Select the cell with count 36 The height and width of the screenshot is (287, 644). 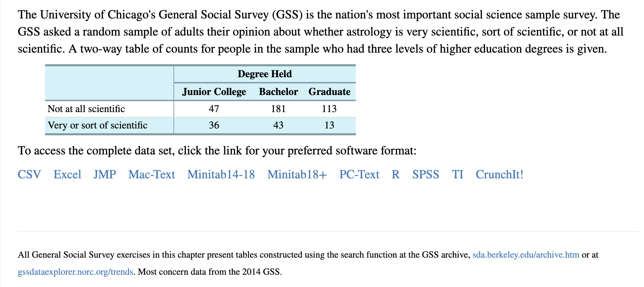(x=214, y=125)
